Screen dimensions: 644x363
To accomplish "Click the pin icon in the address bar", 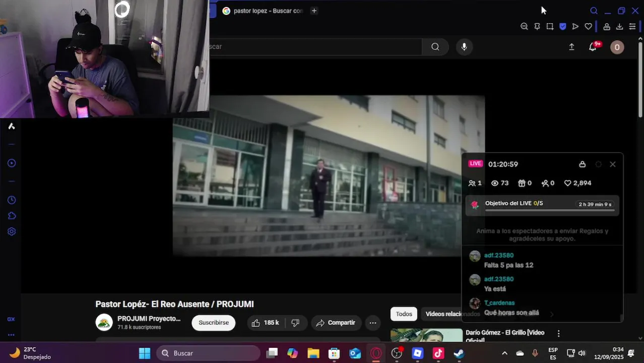I will [537, 26].
